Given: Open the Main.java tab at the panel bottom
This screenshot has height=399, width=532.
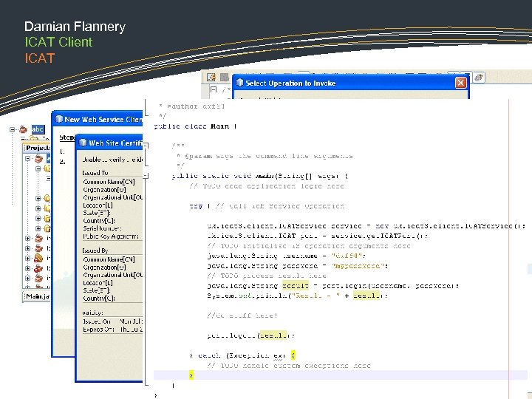Looking at the screenshot, I should 38,296.
